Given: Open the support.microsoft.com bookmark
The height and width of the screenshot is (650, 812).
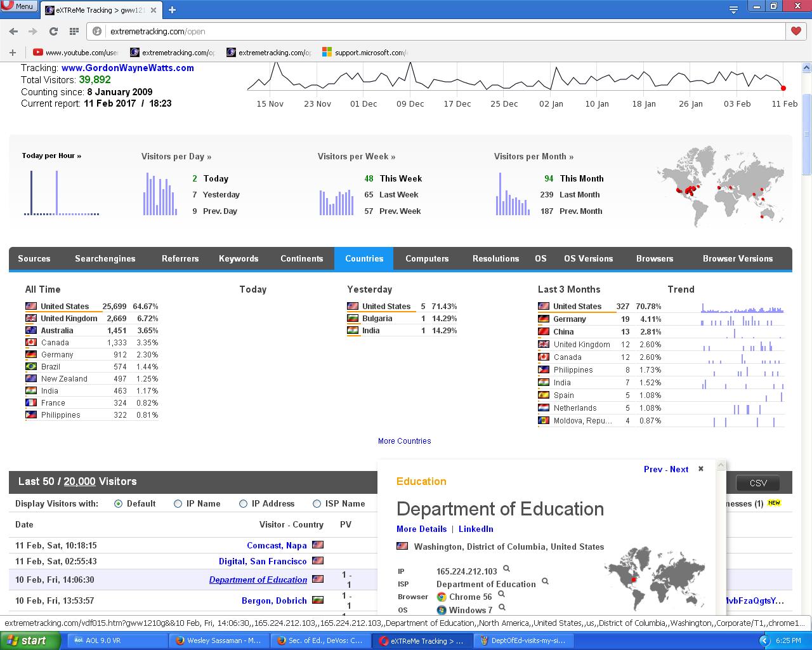Looking at the screenshot, I should (x=365, y=53).
